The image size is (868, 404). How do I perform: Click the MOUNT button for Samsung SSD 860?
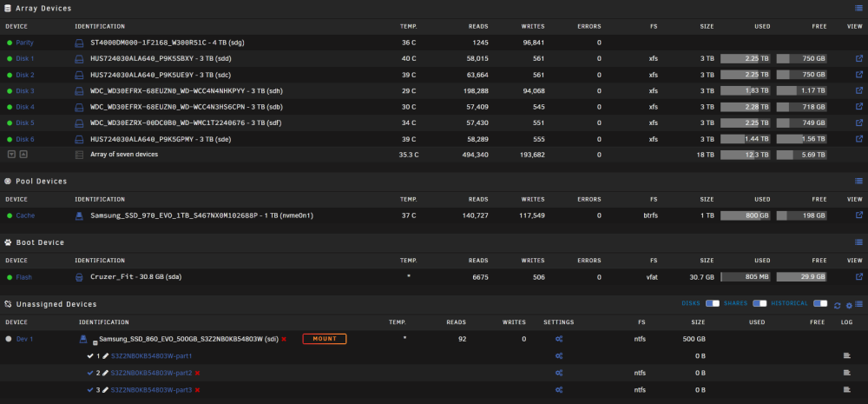[x=325, y=339]
